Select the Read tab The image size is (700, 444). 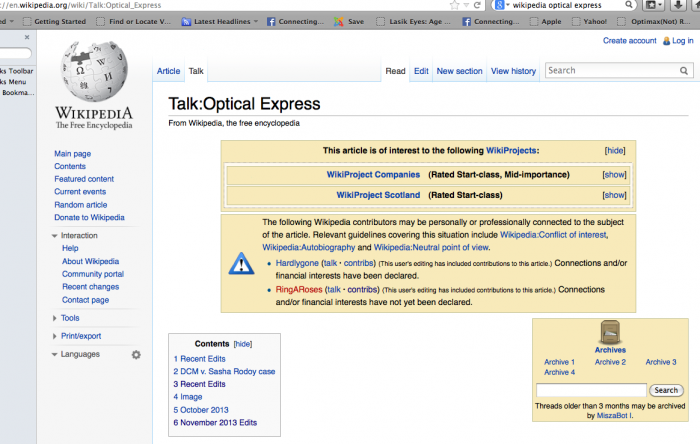[396, 71]
